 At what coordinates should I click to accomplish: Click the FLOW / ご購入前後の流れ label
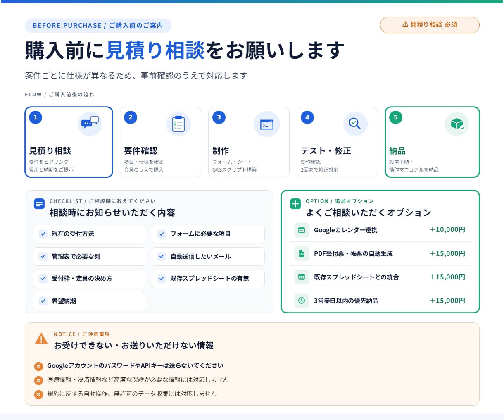pyautogui.click(x=59, y=95)
